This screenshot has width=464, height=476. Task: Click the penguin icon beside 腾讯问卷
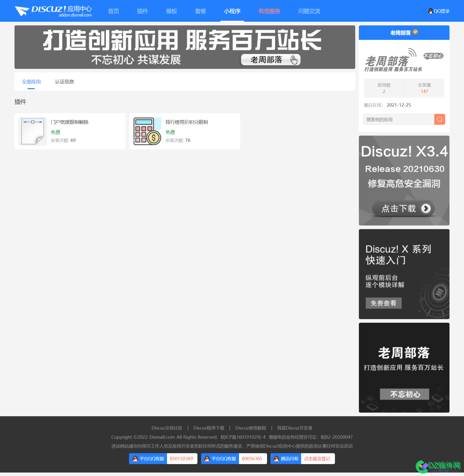click(x=276, y=459)
